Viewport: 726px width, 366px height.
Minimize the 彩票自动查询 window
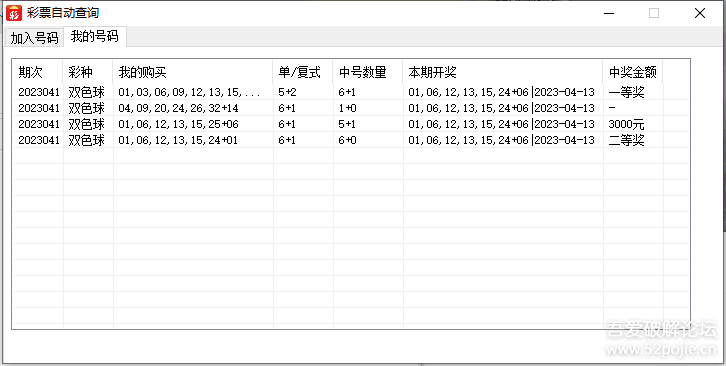click(x=609, y=13)
